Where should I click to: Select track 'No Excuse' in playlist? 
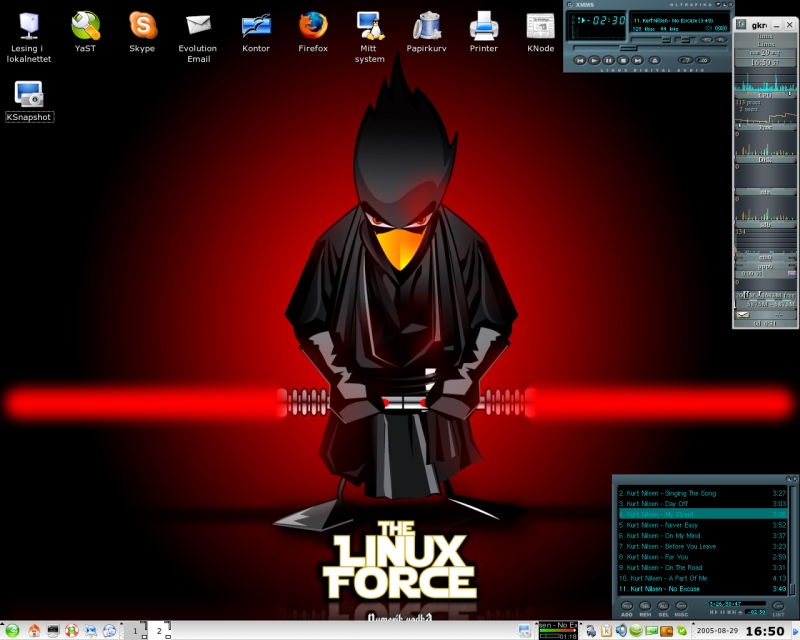click(703, 589)
